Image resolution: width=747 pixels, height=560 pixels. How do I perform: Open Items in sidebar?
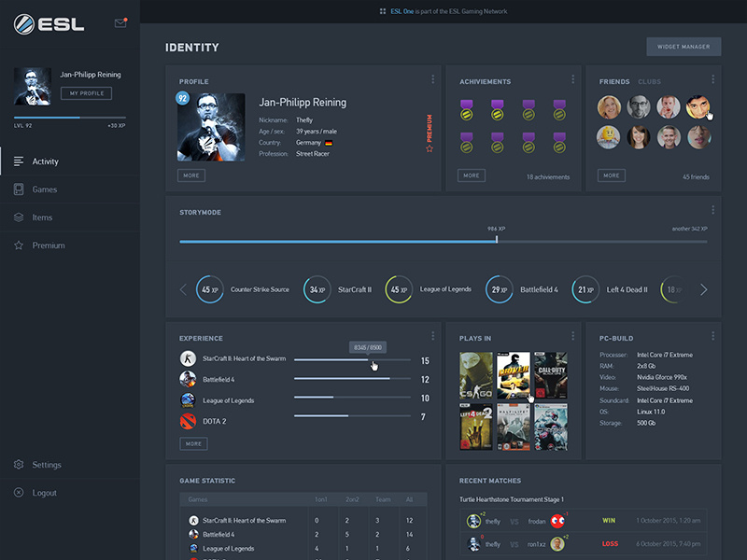(x=70, y=217)
